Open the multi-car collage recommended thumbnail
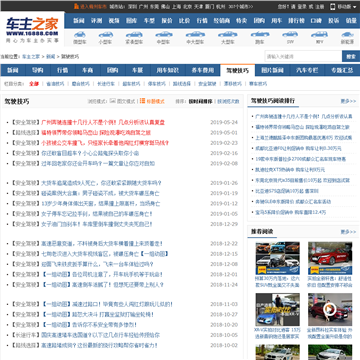 click(x=278, y=258)
